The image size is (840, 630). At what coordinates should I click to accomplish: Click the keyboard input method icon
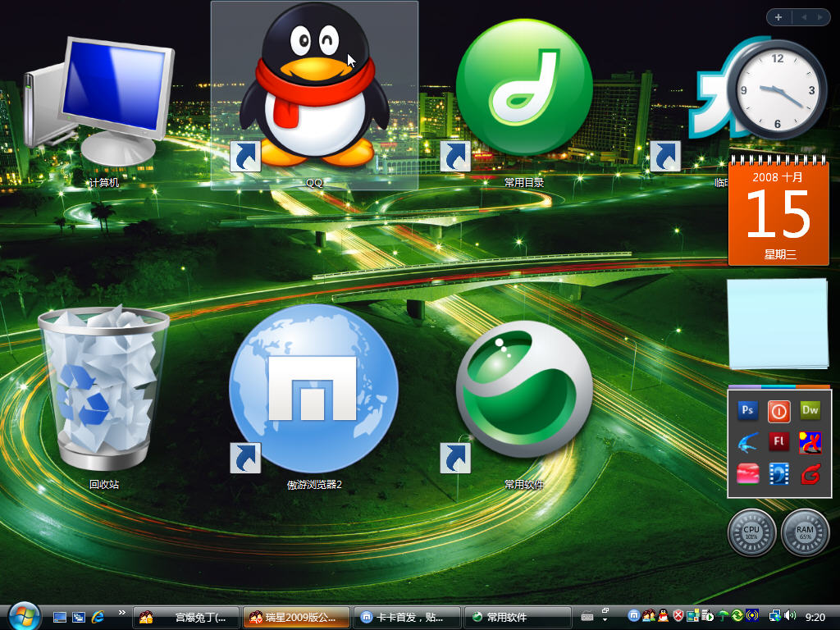coord(587,617)
